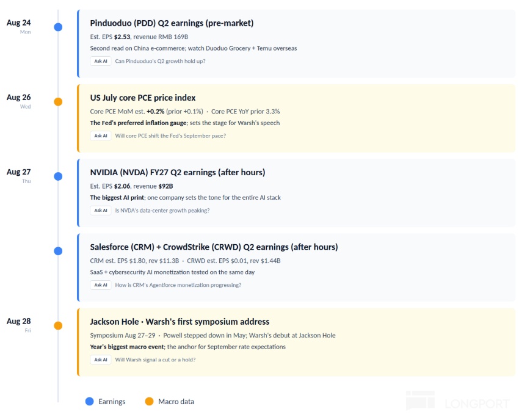Click 'SaaS + cybersecurity AI monetization' description
The width and height of the screenshot is (519, 420).
[x=172, y=272]
